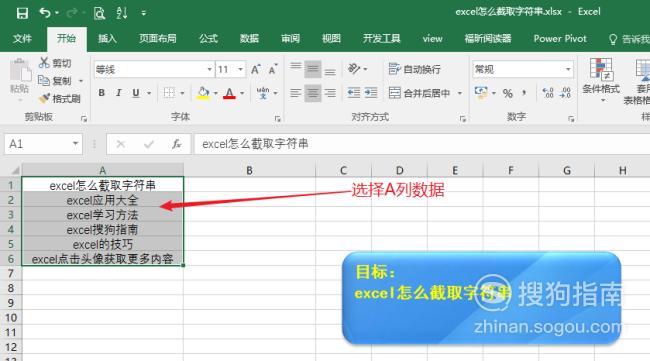
Task: Decrease font size with the smaller A
Action: 272,70
